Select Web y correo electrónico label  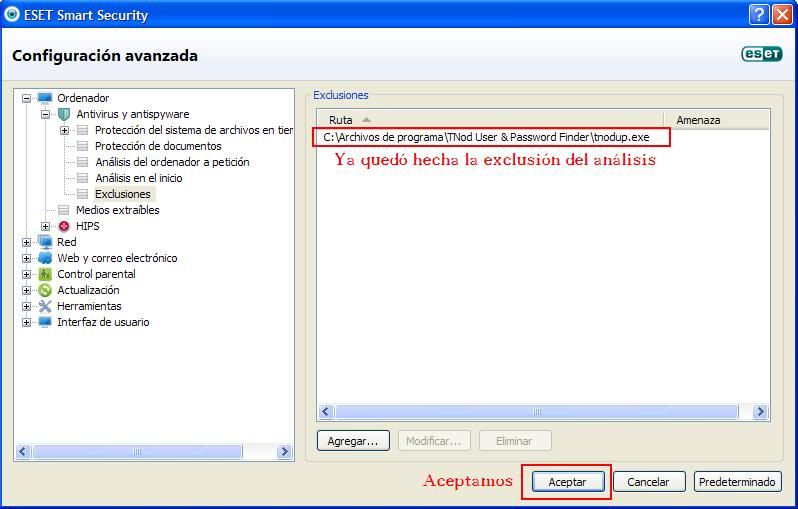(x=117, y=258)
